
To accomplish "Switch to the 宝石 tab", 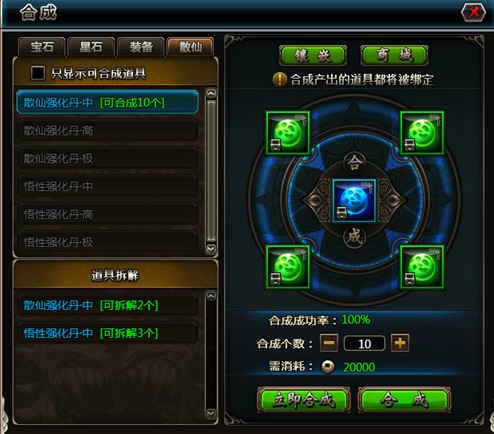I will (42, 47).
